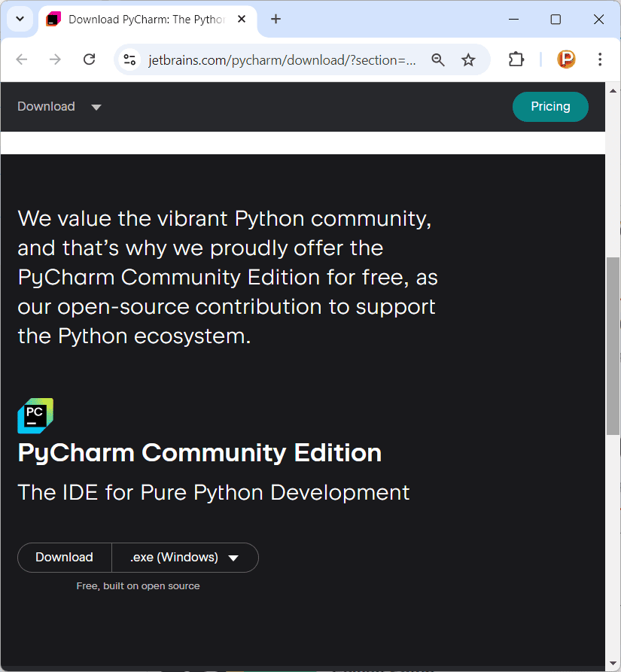621x672 pixels.
Task: Click the zoom magnifier icon in address bar
Action: 437,59
